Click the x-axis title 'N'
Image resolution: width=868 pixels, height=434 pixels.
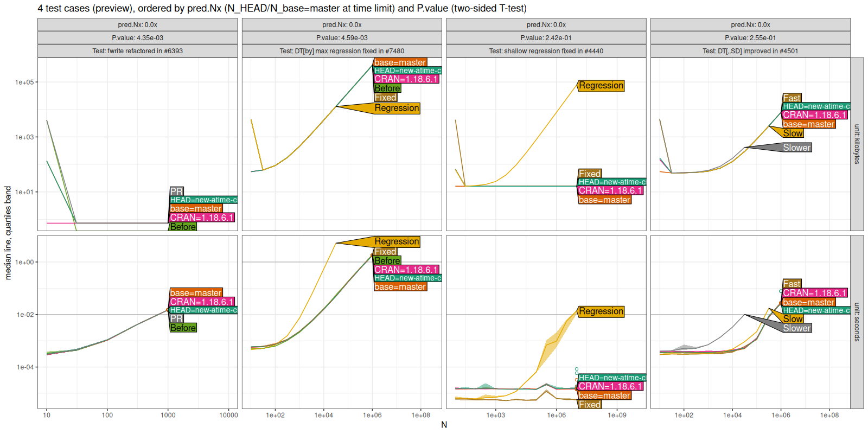[444, 425]
